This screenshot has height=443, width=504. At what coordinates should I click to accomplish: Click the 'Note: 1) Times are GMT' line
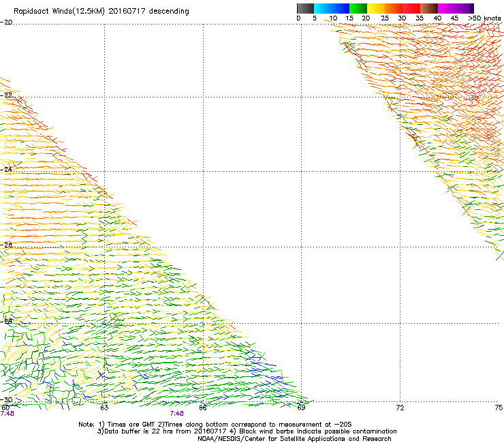(x=215, y=425)
